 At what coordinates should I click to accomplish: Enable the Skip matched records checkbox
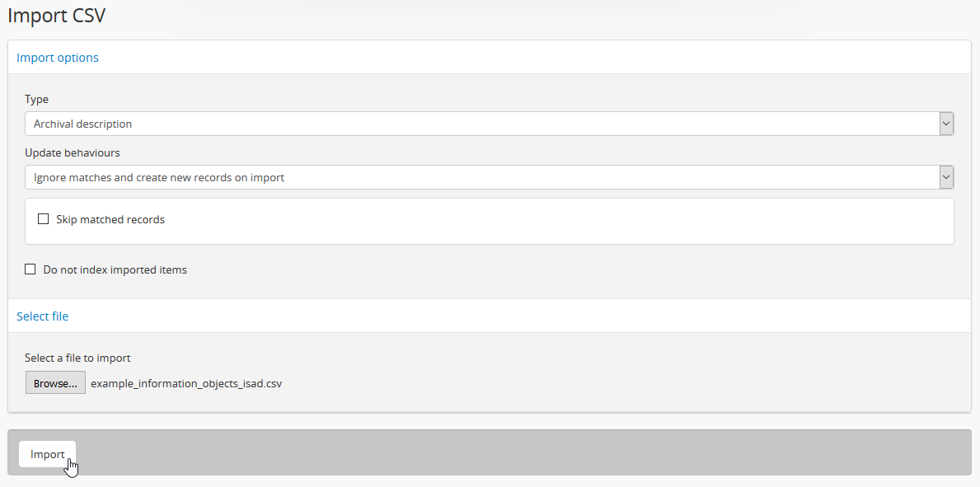(x=44, y=219)
